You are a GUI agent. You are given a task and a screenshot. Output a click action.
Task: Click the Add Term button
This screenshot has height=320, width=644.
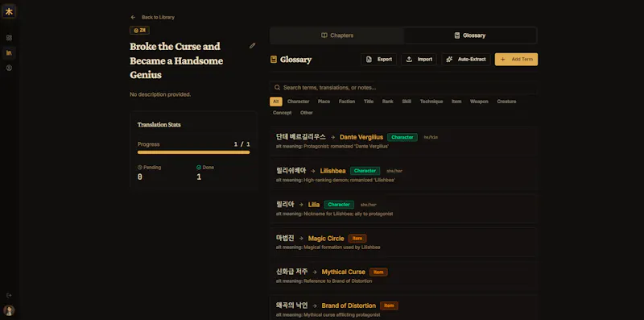(x=516, y=59)
